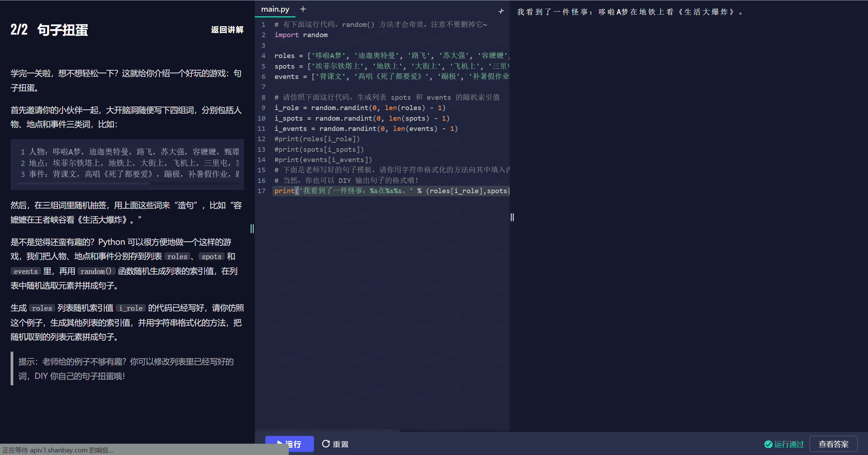Click the plus icon beside main.py tab
The height and width of the screenshot is (455, 868).
[x=303, y=10]
